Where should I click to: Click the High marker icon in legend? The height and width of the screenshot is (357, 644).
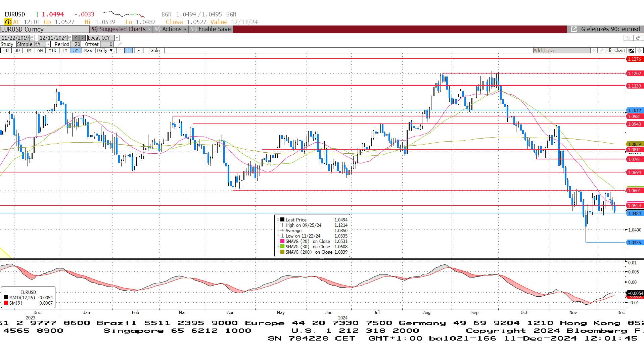(x=282, y=225)
